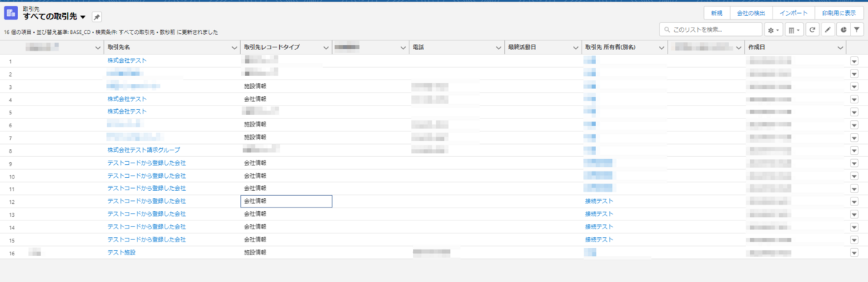Viewport: 868px width, 282px height.
Task: Open row actions menu for row 6
Action: coord(854,124)
